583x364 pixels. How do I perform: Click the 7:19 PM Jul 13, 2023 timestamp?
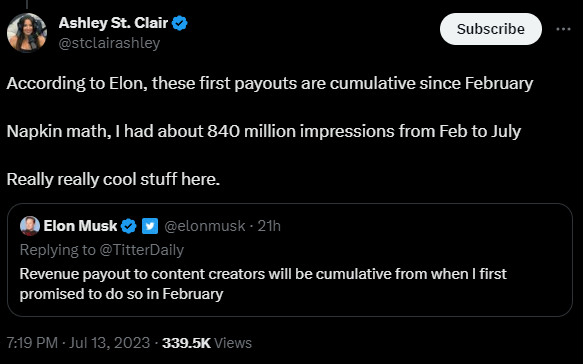(78, 343)
